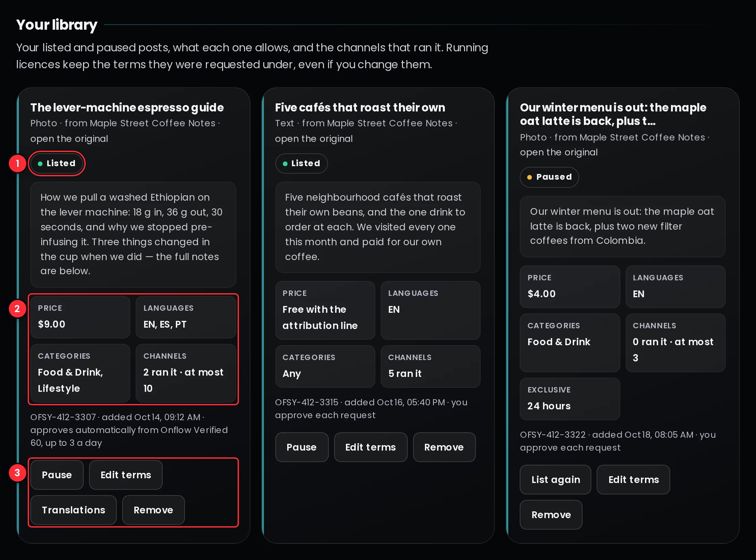Click the $9.00 price value
The height and width of the screenshot is (560, 756).
(x=52, y=324)
